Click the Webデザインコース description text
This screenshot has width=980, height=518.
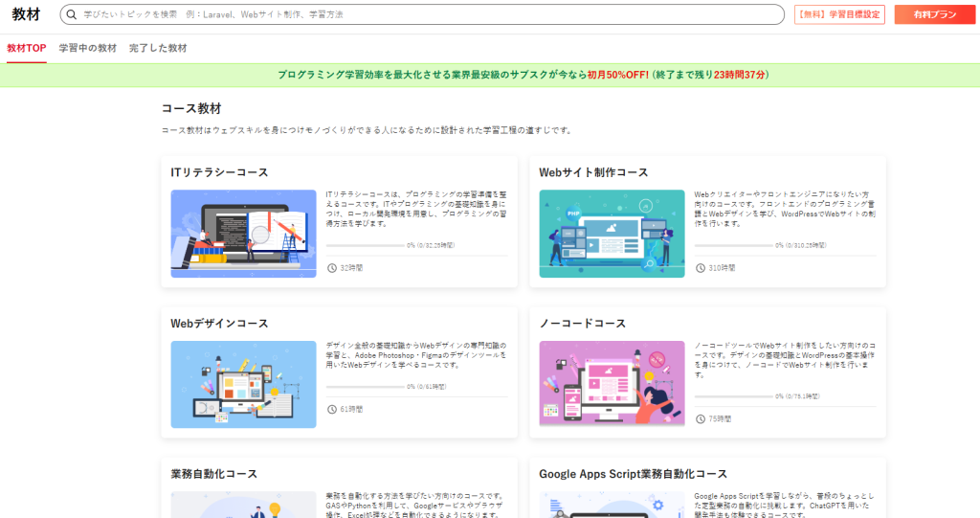416,354
